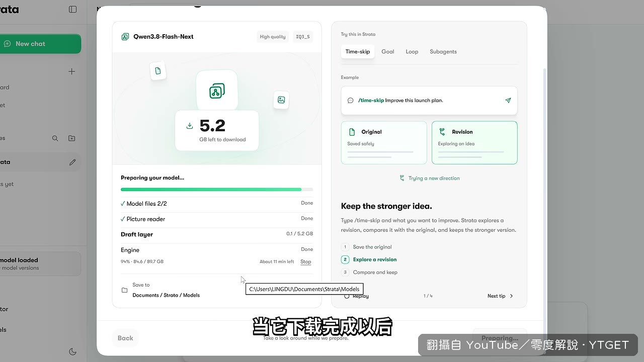This screenshot has height=362, width=644.
Task: Click the central model stack icon
Action: click(217, 90)
